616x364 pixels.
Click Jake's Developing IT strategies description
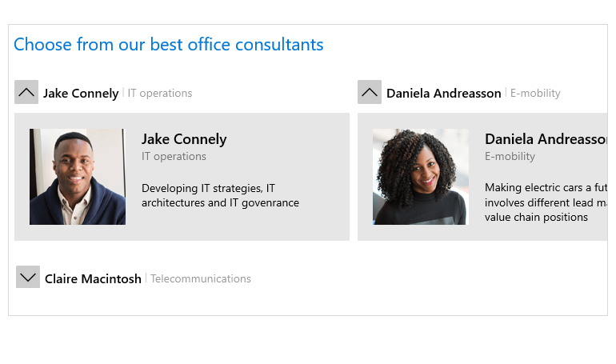220,195
